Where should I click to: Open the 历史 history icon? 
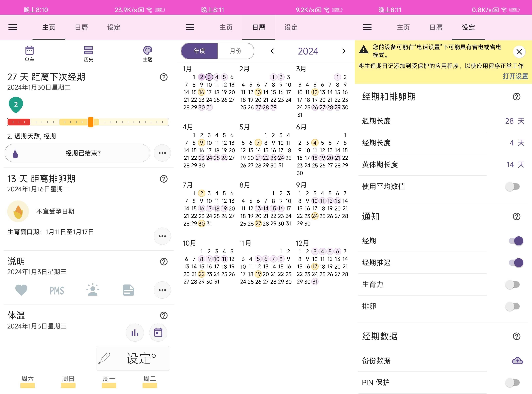pos(89,54)
